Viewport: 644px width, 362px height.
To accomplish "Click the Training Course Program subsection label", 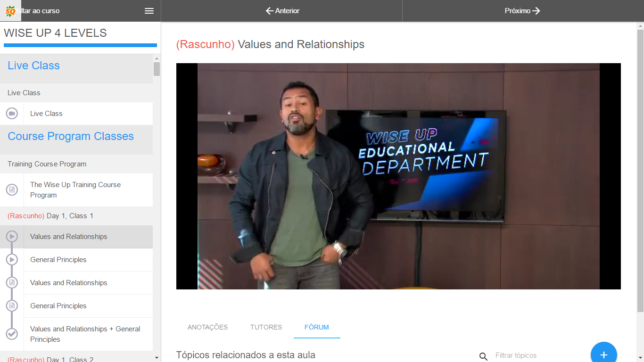I will (x=47, y=164).
